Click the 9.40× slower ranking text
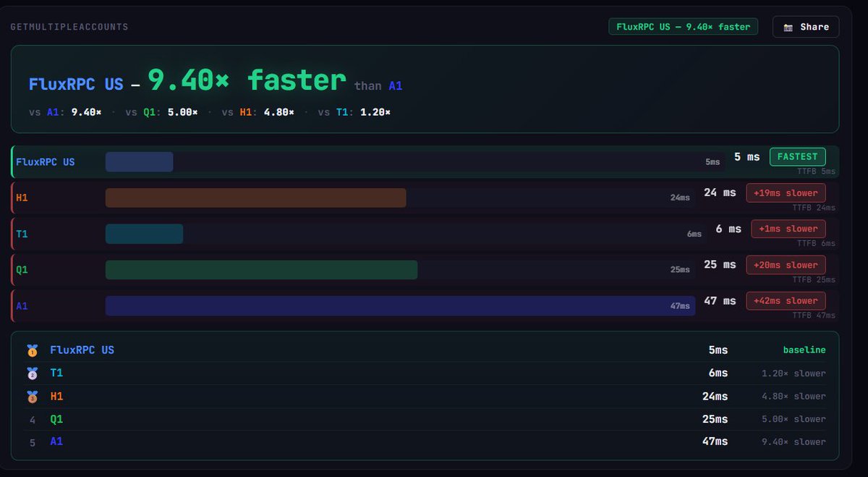The height and width of the screenshot is (477, 868). 793,442
